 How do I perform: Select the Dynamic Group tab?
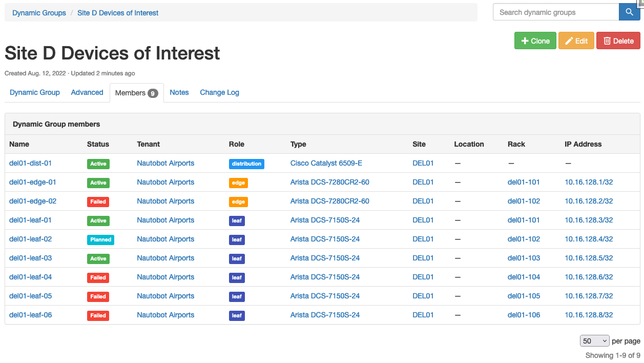pyautogui.click(x=35, y=92)
